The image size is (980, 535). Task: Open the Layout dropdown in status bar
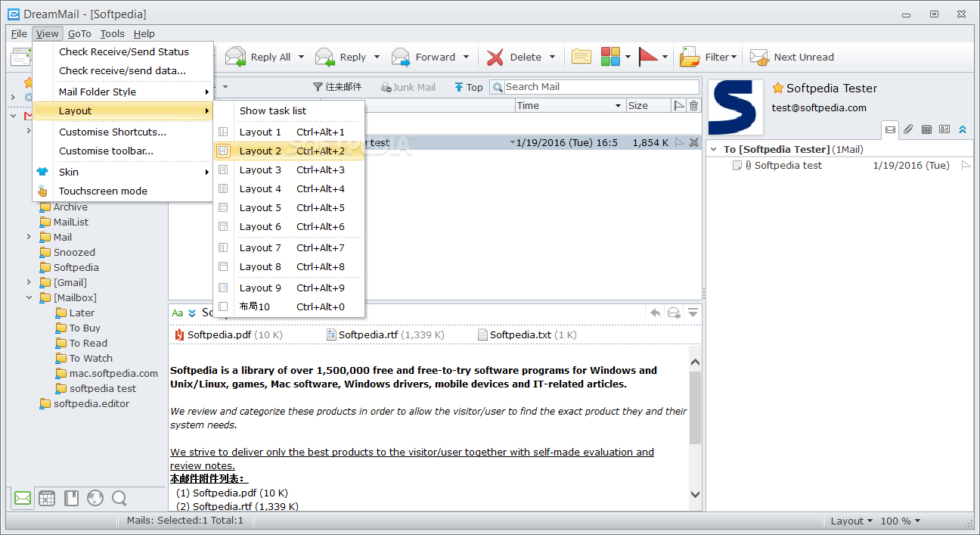tap(851, 521)
